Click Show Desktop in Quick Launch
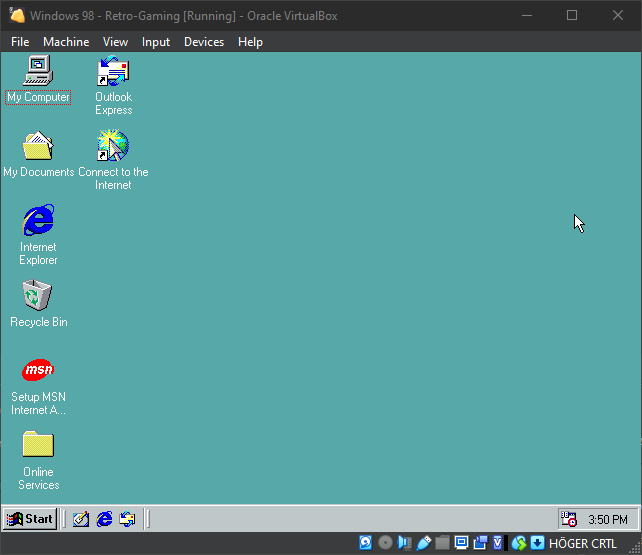This screenshot has height=555, width=642. click(x=81, y=519)
